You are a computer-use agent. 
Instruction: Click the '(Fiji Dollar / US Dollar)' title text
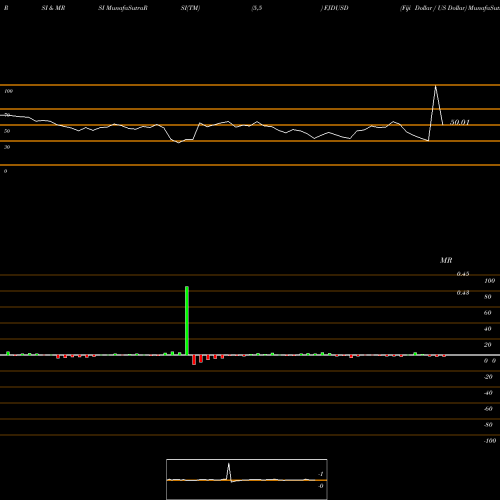[x=433, y=8]
